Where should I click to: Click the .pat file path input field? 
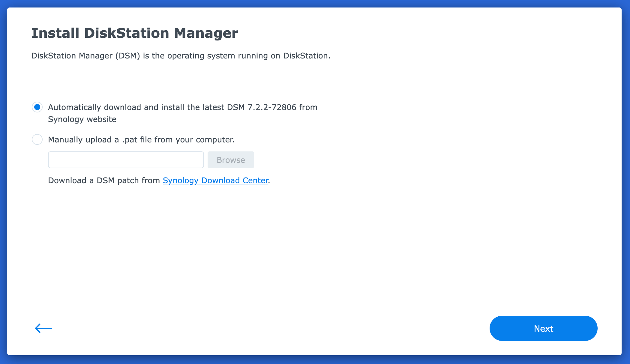coord(126,160)
